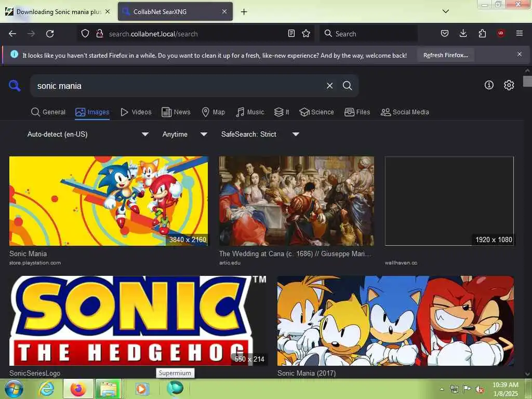532x399 pixels.
Task: Open the Sonic Mania PlayStation store thumbnail
Action: (x=109, y=201)
